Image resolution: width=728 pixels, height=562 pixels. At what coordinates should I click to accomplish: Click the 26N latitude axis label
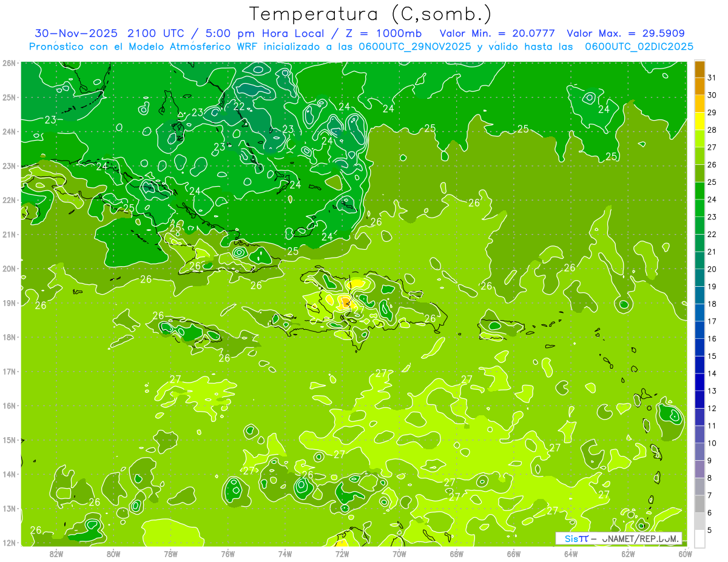click(9, 63)
